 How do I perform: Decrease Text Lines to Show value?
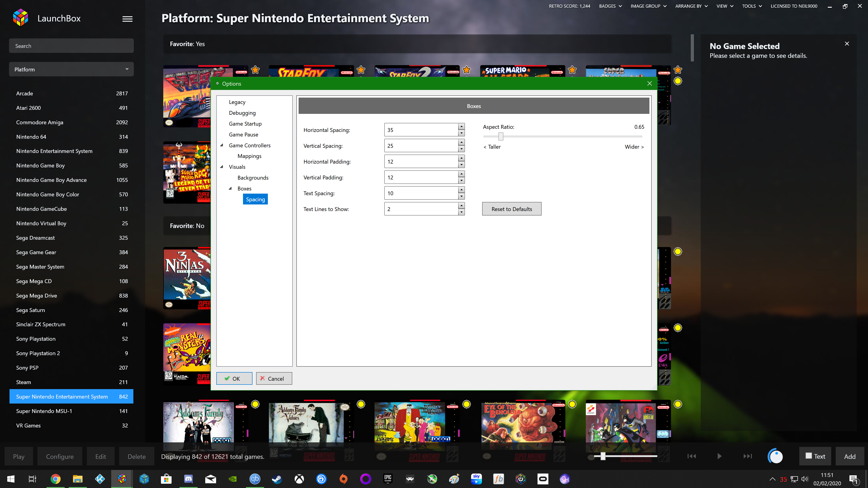coord(462,212)
